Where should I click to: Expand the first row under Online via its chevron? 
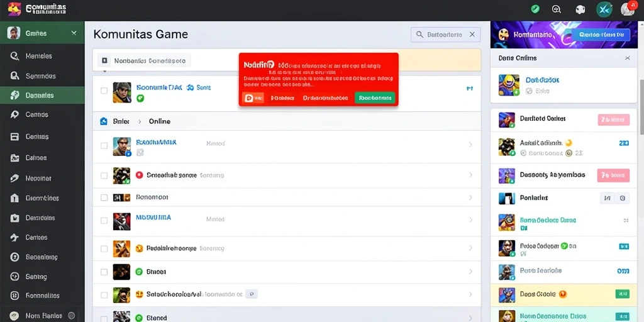(470, 145)
